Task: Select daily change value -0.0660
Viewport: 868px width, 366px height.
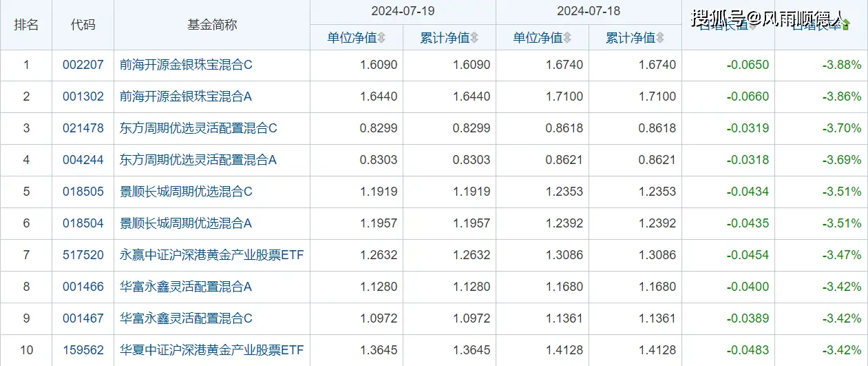Action: click(x=748, y=97)
